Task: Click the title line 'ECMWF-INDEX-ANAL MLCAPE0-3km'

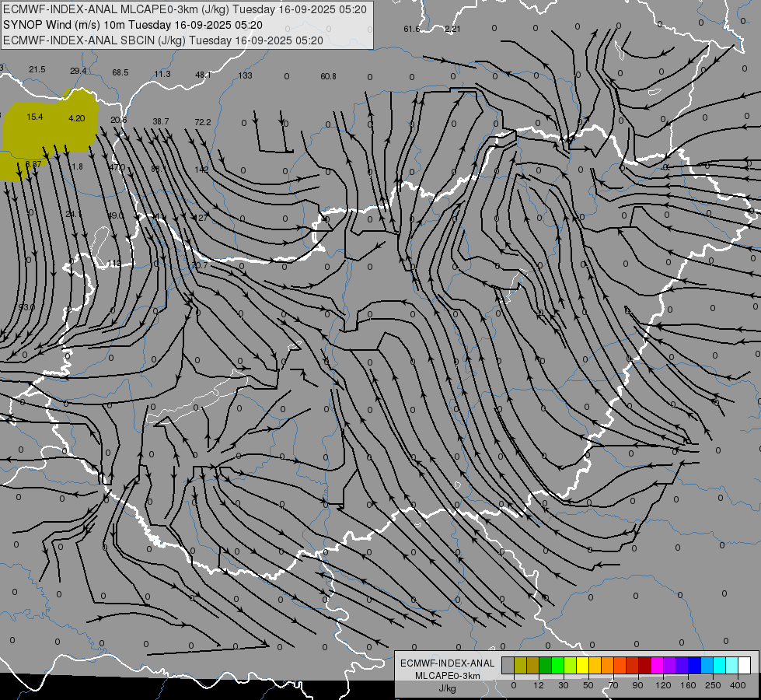Action: coord(184,9)
